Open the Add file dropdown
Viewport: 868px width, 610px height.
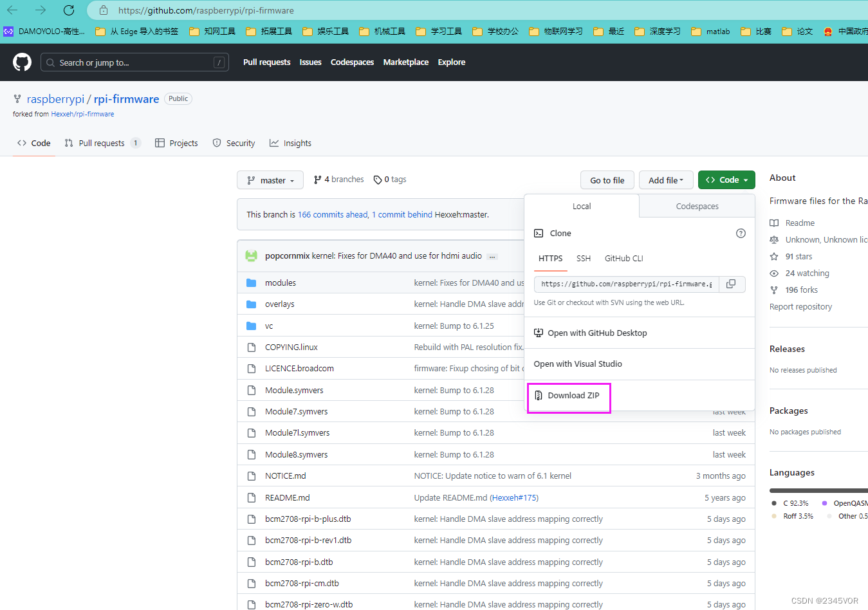[666, 180]
